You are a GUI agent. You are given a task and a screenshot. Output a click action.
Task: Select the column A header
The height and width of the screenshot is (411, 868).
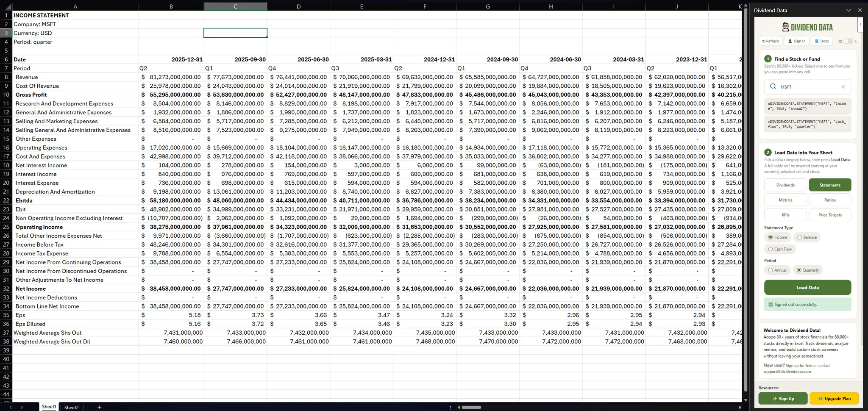(75, 6)
